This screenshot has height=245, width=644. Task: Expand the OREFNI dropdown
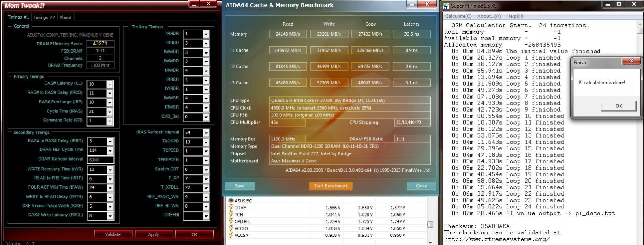[206, 216]
